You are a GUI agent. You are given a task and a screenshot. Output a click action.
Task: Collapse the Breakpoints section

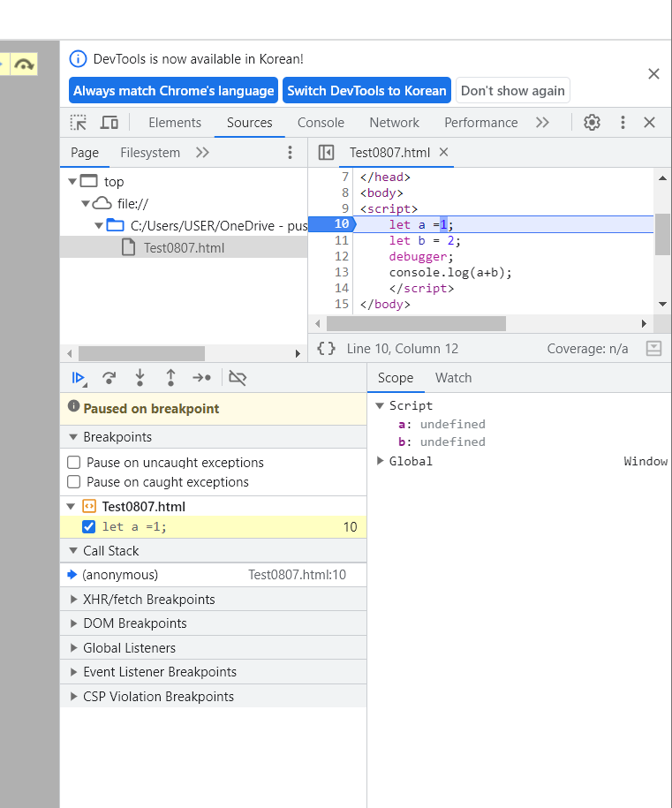pyautogui.click(x=73, y=437)
